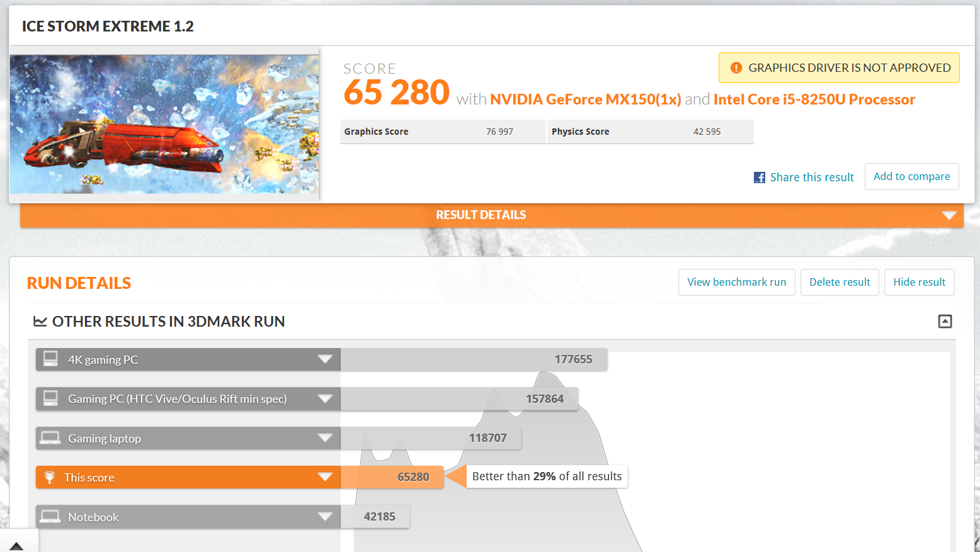Click the 4K gaming PC monitor icon

[50, 359]
